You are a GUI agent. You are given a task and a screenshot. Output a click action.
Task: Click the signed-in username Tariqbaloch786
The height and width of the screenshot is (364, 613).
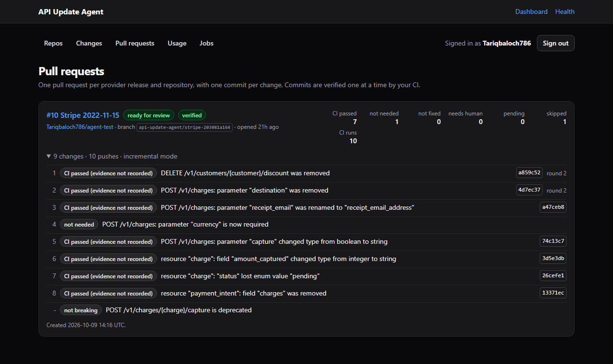pos(507,43)
